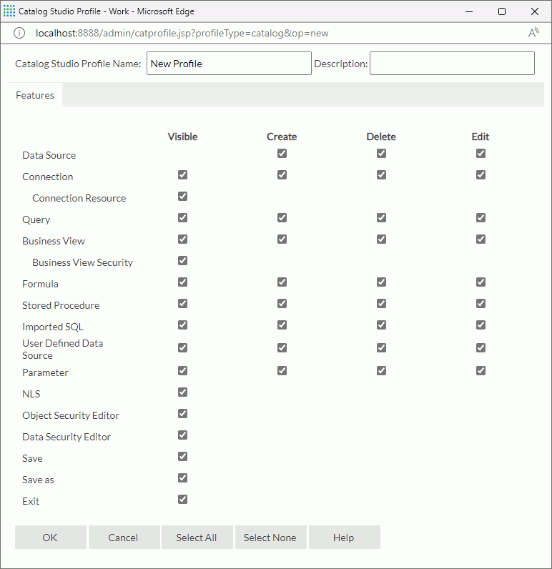The image size is (552, 569).
Task: Click the Business View Security label
Action: [x=82, y=262]
